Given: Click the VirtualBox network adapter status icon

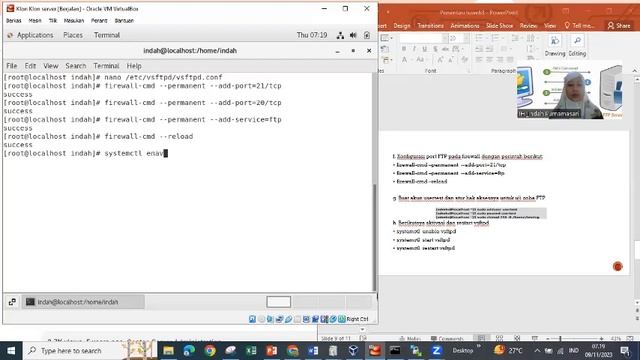Looking at the screenshot, I should tap(279, 319).
